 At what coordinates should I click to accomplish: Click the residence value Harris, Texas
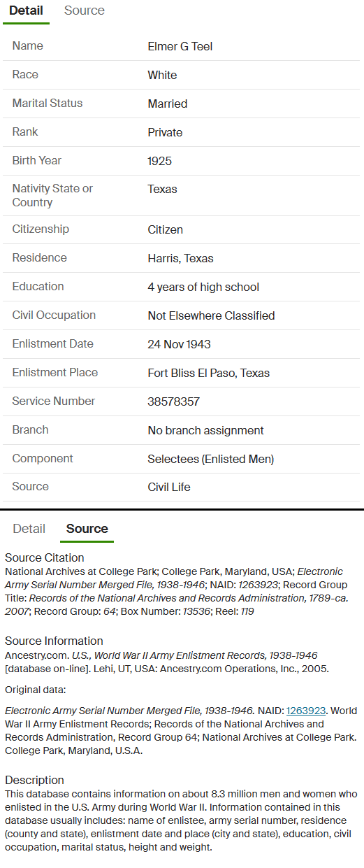[x=180, y=258]
